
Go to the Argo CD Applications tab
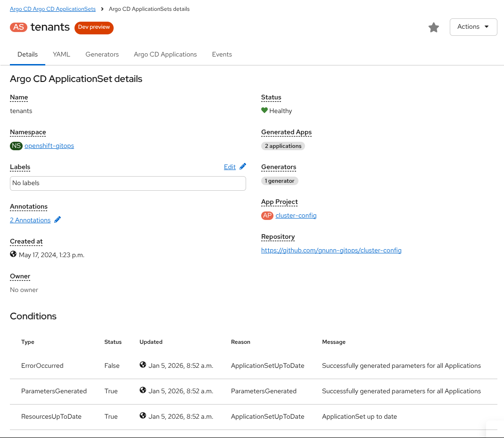[x=165, y=55]
